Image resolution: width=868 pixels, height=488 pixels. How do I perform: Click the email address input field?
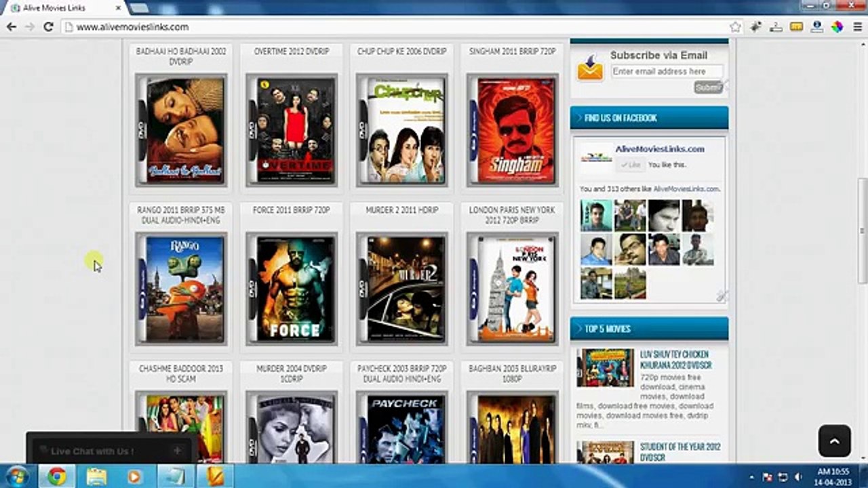coord(667,71)
